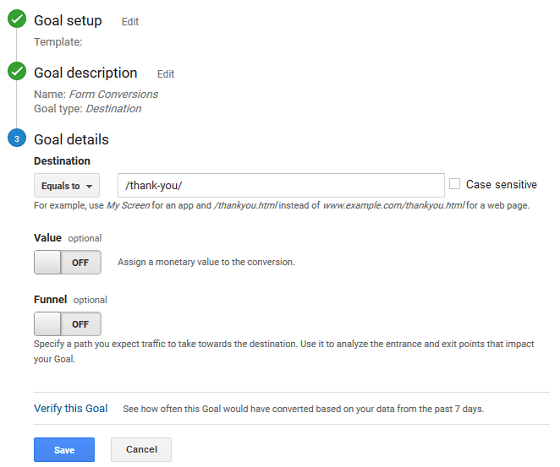560x467 pixels.
Task: Click the Case sensitive label text
Action: pyautogui.click(x=501, y=184)
